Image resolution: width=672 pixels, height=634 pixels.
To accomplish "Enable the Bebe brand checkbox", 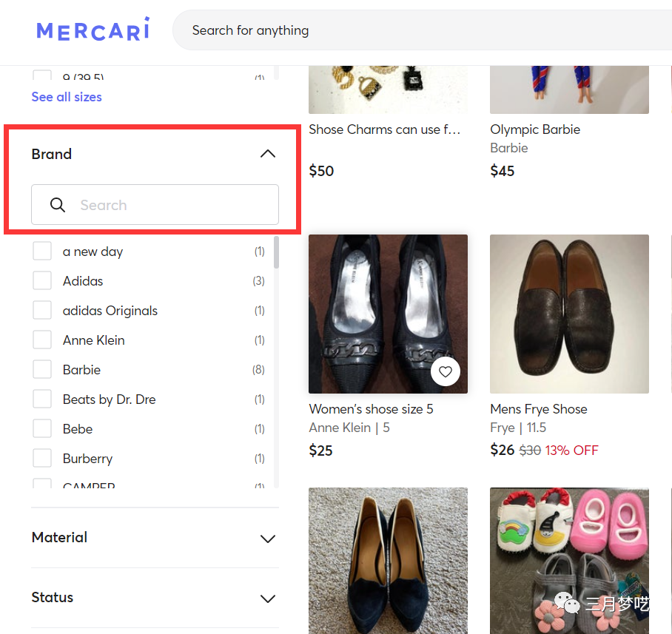I will pyautogui.click(x=42, y=428).
